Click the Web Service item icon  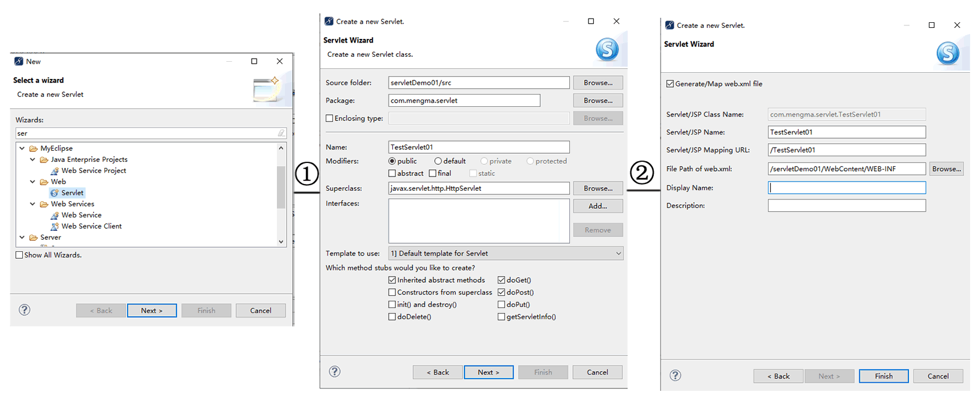pos(54,215)
